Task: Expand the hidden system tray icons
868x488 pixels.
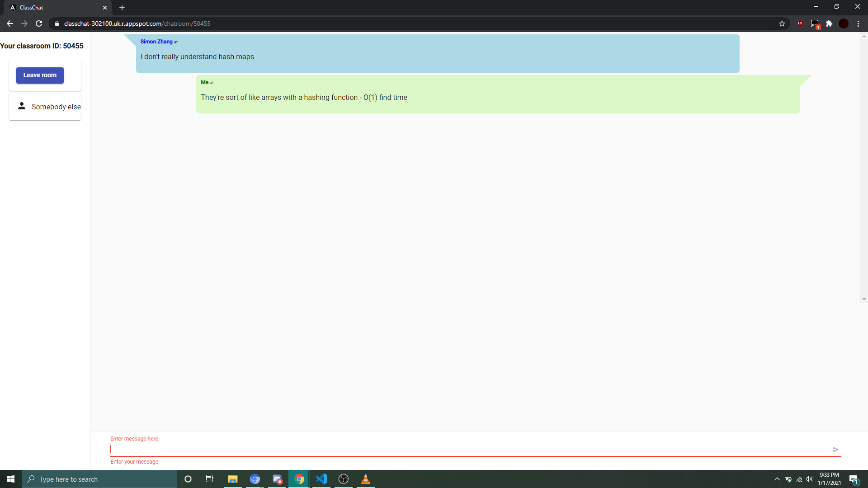Action: coord(777,479)
